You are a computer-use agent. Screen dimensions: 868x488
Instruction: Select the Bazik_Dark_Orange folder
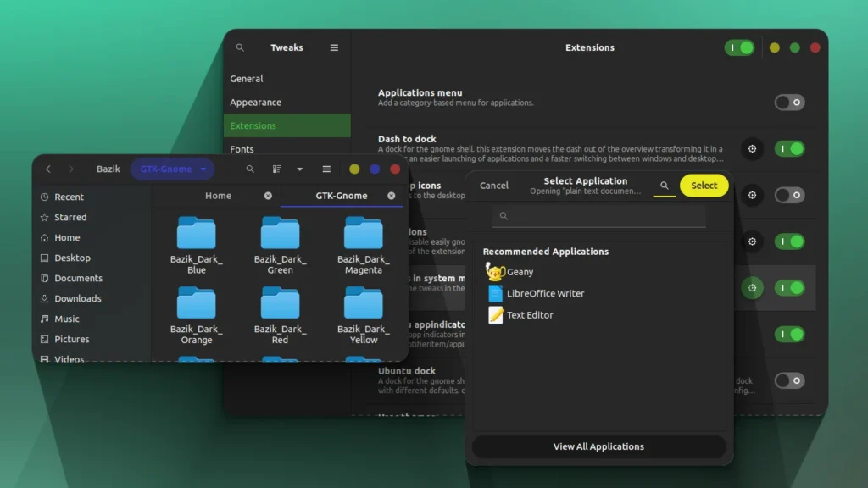197,315
